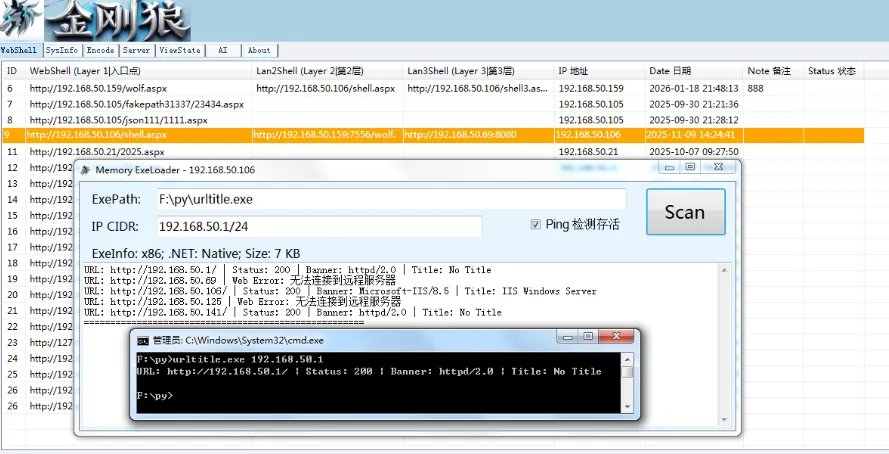The width and height of the screenshot is (889, 454).
Task: Sort by Lan3Shell (Layer 3) column header
Action: pyautogui.click(x=479, y=71)
